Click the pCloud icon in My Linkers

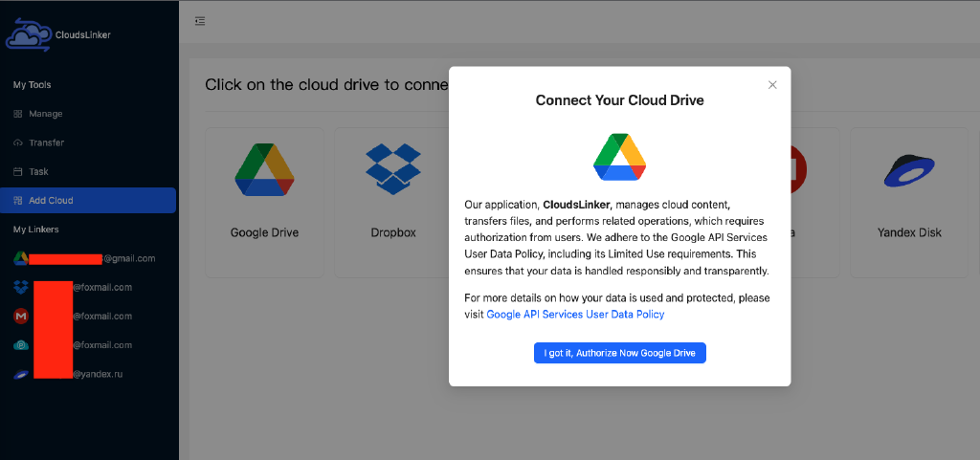21,345
